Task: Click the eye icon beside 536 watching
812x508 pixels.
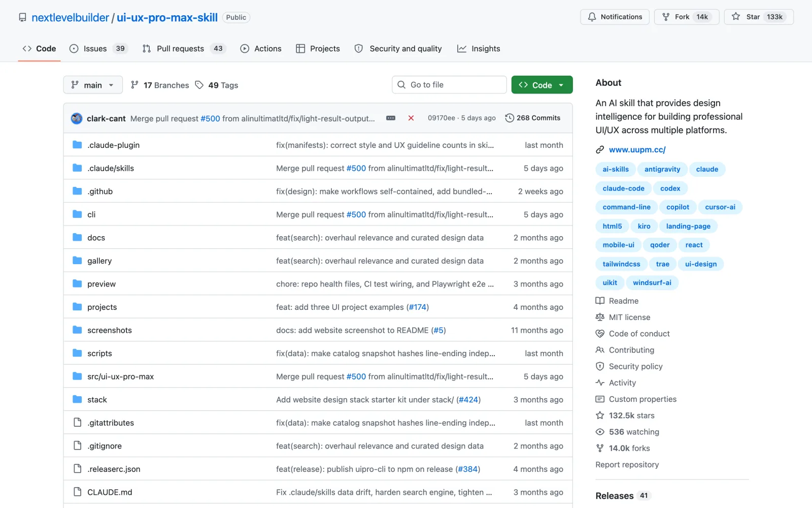Action: tap(600, 432)
